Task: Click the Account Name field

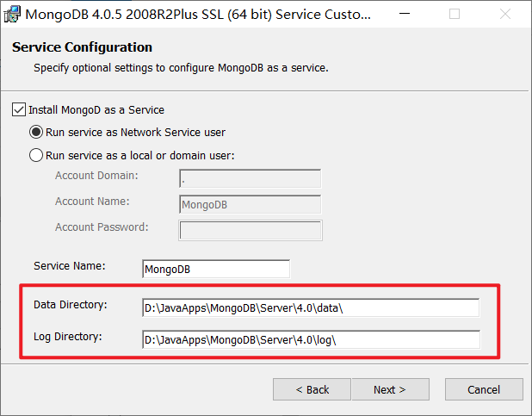Action: click(250, 204)
